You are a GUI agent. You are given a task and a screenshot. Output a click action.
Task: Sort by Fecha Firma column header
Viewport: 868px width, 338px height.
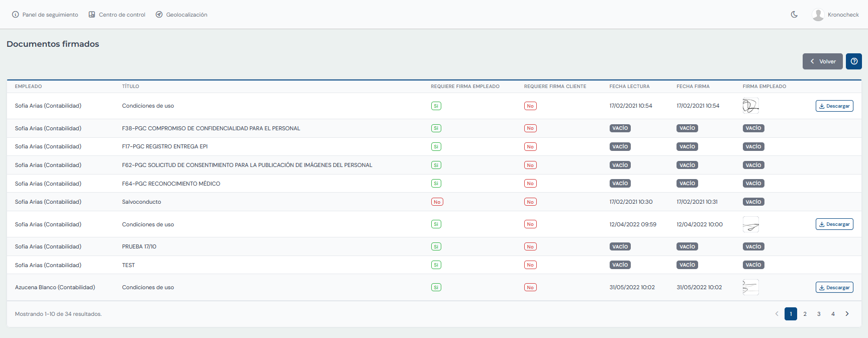click(693, 87)
